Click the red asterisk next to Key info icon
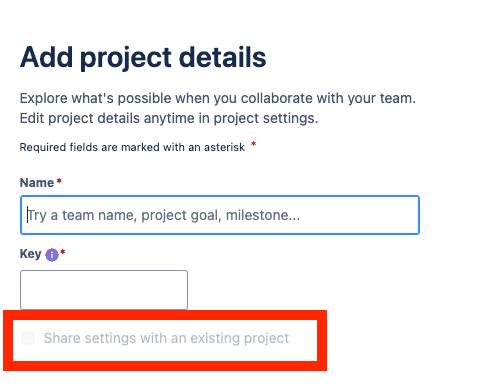The image size is (497, 390). click(62, 252)
